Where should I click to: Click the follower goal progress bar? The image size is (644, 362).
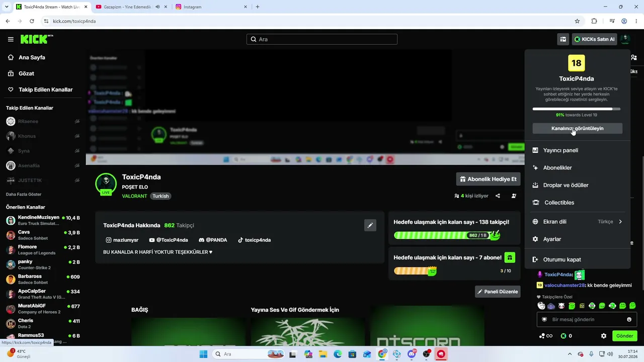coord(447,235)
